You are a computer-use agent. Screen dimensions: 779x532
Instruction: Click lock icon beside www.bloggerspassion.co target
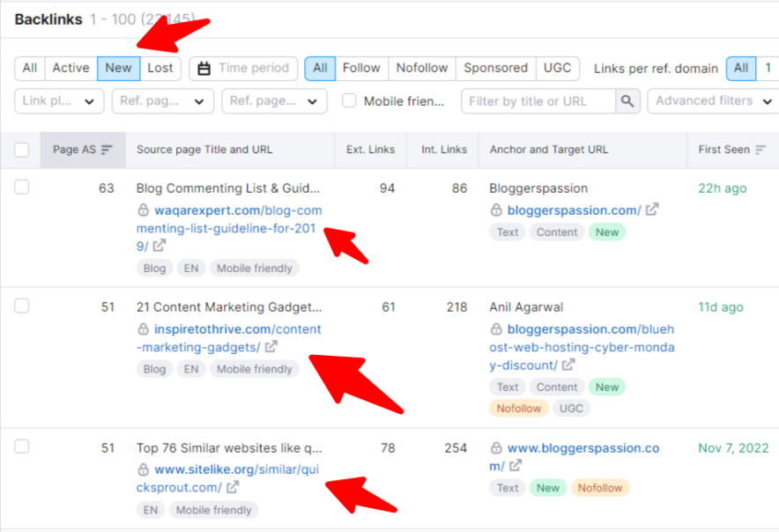click(496, 448)
